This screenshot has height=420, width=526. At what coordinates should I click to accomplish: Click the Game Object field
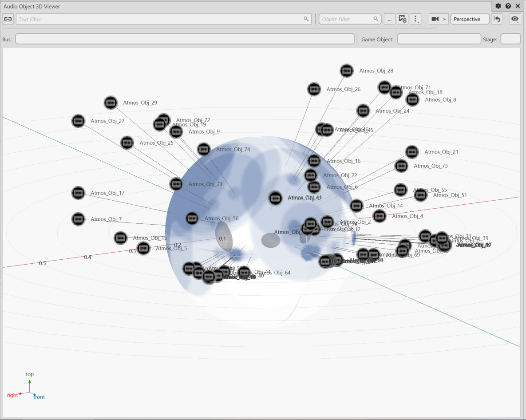[439, 39]
